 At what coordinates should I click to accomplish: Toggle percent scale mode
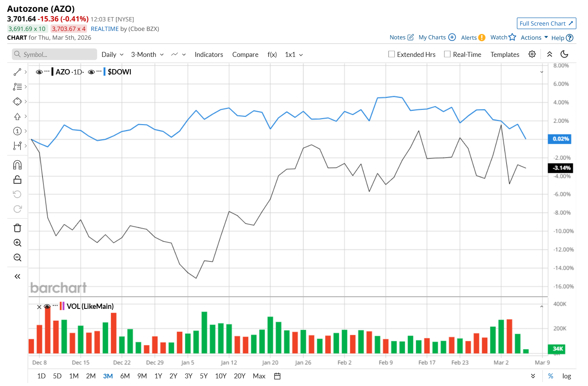pos(551,376)
